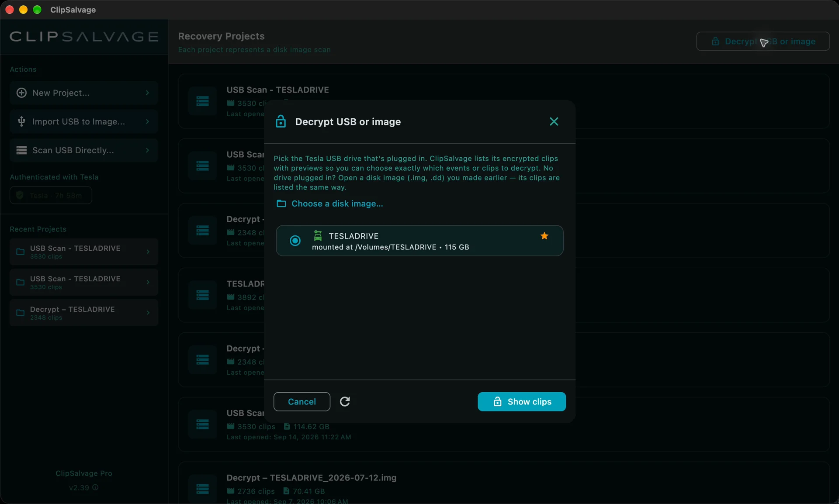
Task: Click the drive icon on Scan USB Directly
Action: pyautogui.click(x=21, y=150)
